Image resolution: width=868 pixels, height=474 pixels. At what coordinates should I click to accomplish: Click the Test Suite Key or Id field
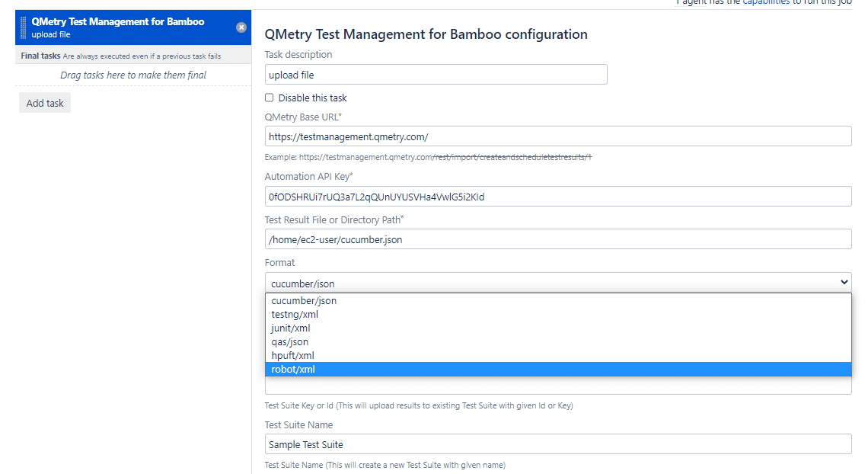557,386
